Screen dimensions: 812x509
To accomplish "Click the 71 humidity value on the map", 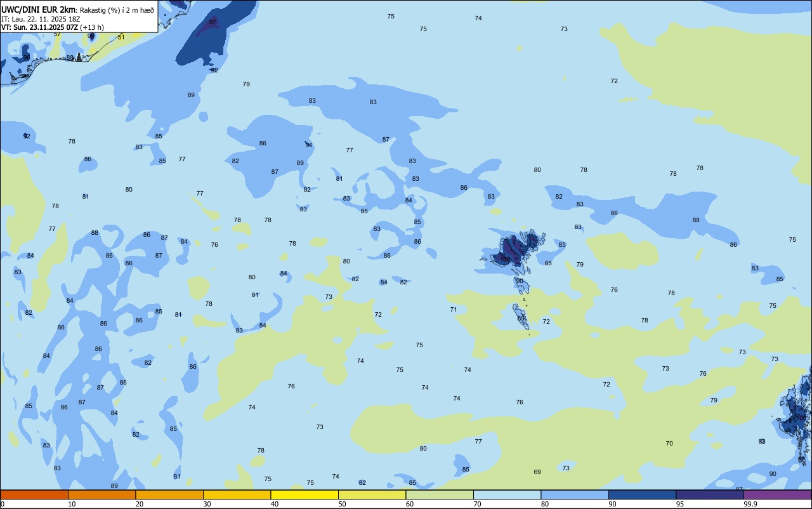I will [x=454, y=310].
